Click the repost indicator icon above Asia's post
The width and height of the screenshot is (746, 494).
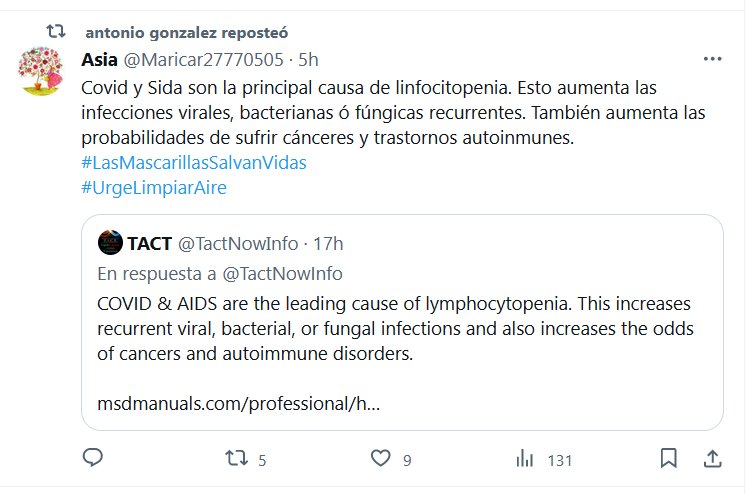click(56, 32)
